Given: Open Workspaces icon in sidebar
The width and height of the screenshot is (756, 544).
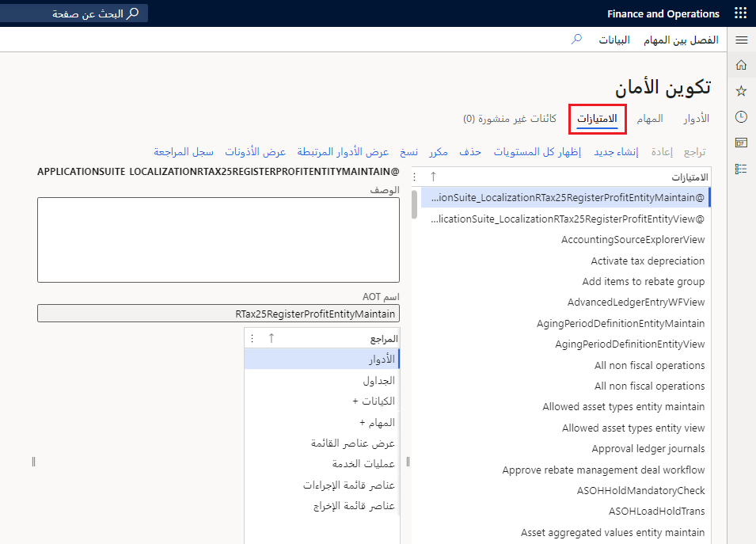Looking at the screenshot, I should tap(741, 143).
